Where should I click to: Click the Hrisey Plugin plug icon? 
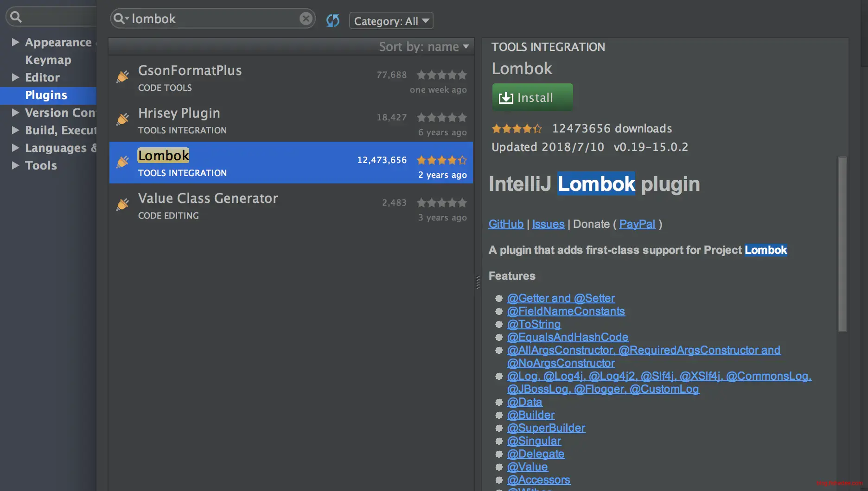point(122,119)
